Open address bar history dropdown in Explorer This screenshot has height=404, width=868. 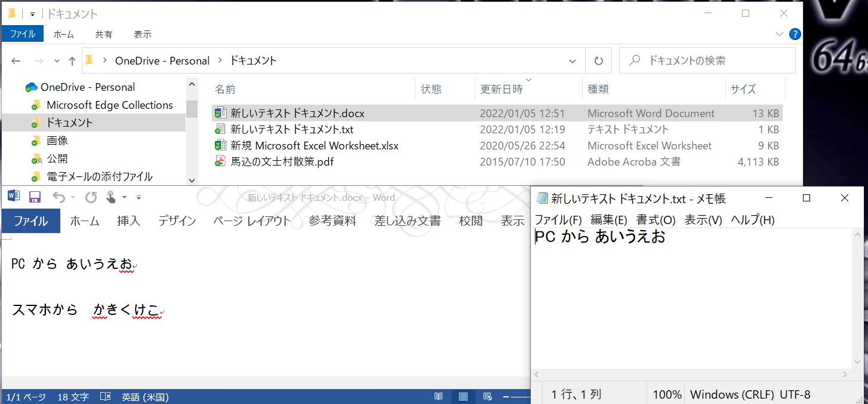click(x=573, y=60)
